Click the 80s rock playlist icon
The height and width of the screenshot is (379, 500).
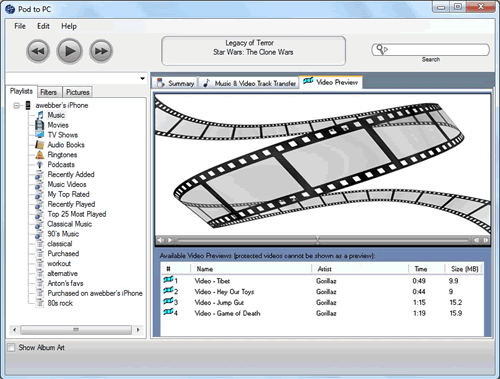coord(40,303)
